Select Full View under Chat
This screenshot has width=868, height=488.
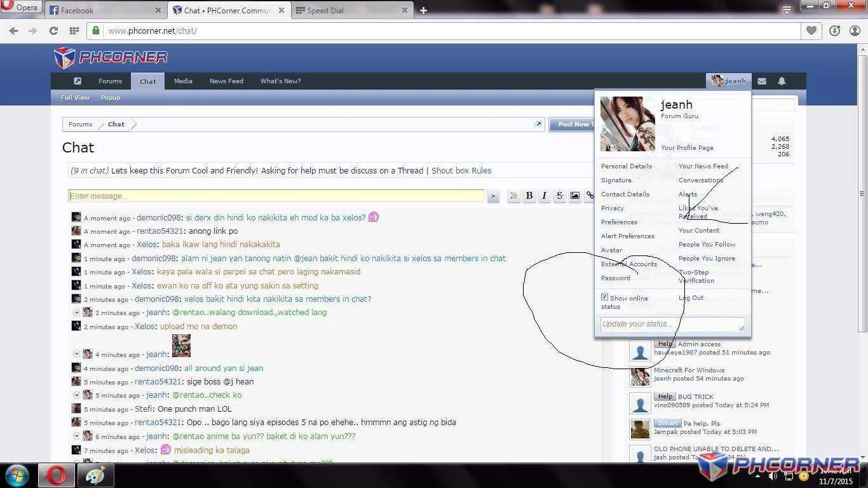click(75, 97)
